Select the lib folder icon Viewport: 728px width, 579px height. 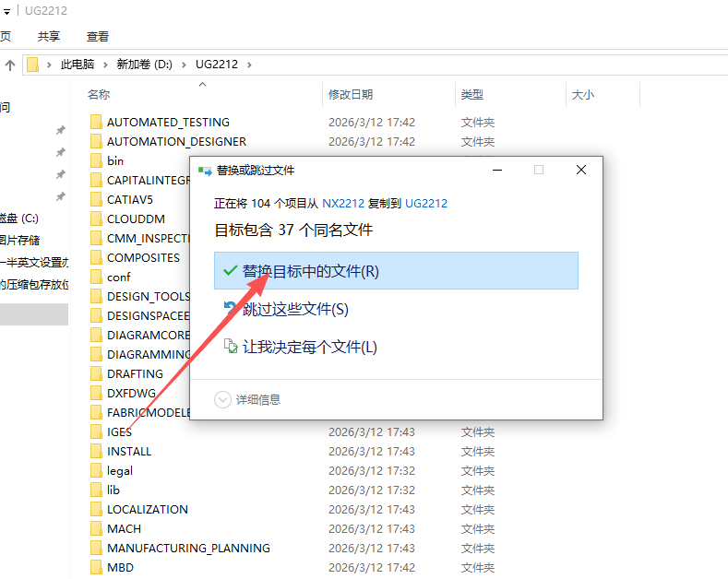[96, 490]
